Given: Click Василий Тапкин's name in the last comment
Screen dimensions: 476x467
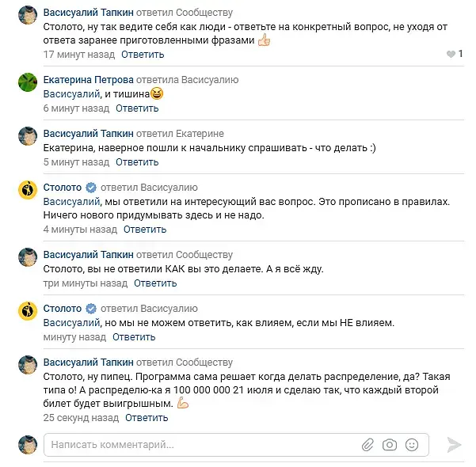Looking at the screenshot, I should pyautogui.click(x=88, y=363).
